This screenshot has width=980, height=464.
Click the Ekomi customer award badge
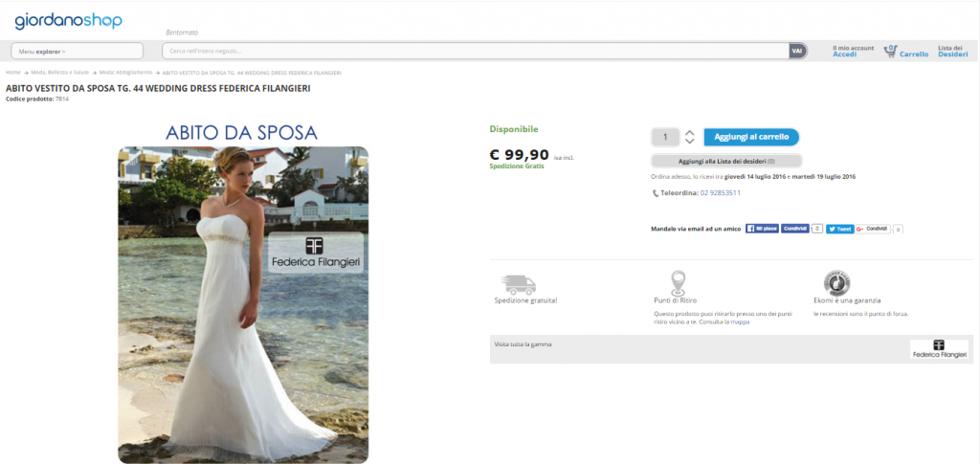coord(837,283)
